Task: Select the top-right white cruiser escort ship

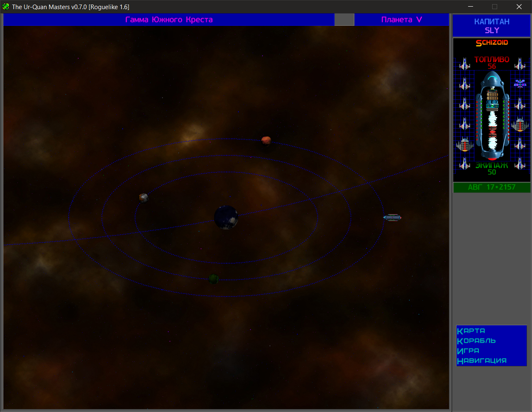Action: 520,64
